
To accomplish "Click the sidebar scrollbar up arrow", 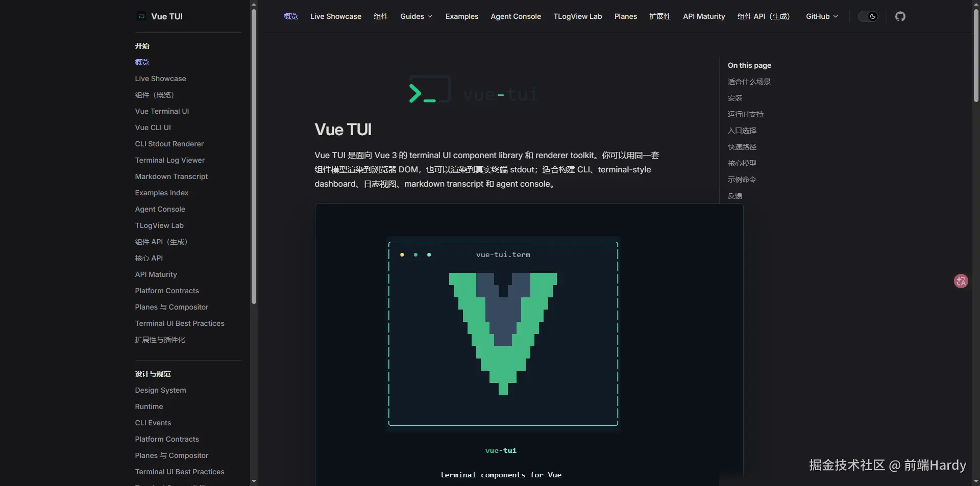I will click(x=254, y=4).
